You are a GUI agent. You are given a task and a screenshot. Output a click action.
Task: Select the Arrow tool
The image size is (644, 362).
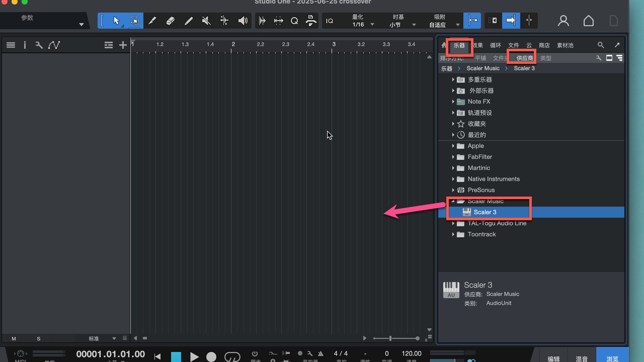[116, 21]
